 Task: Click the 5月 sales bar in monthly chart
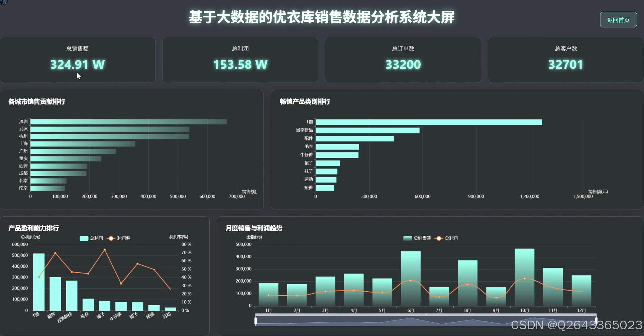tap(382, 292)
